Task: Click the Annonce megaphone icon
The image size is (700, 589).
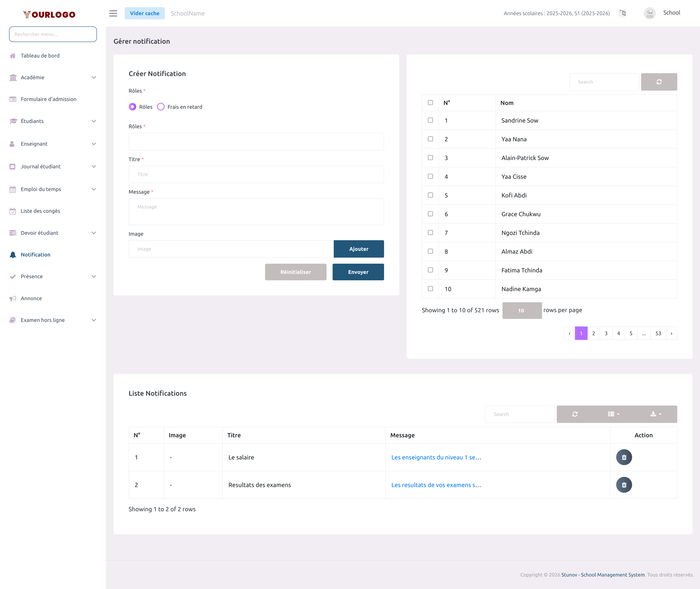Action: (x=13, y=298)
